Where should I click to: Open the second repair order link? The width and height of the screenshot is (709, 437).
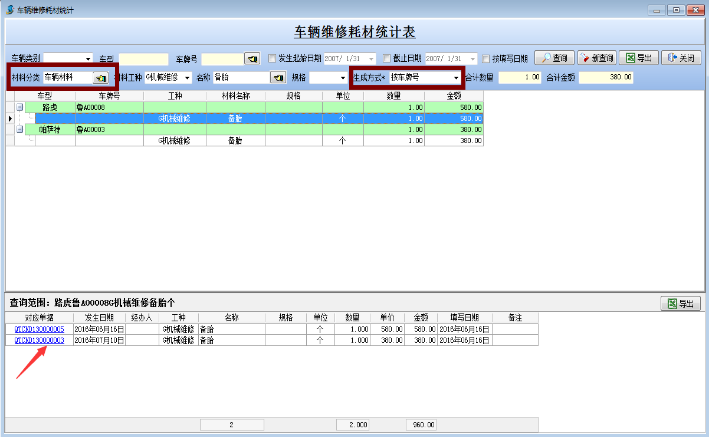click(40, 340)
